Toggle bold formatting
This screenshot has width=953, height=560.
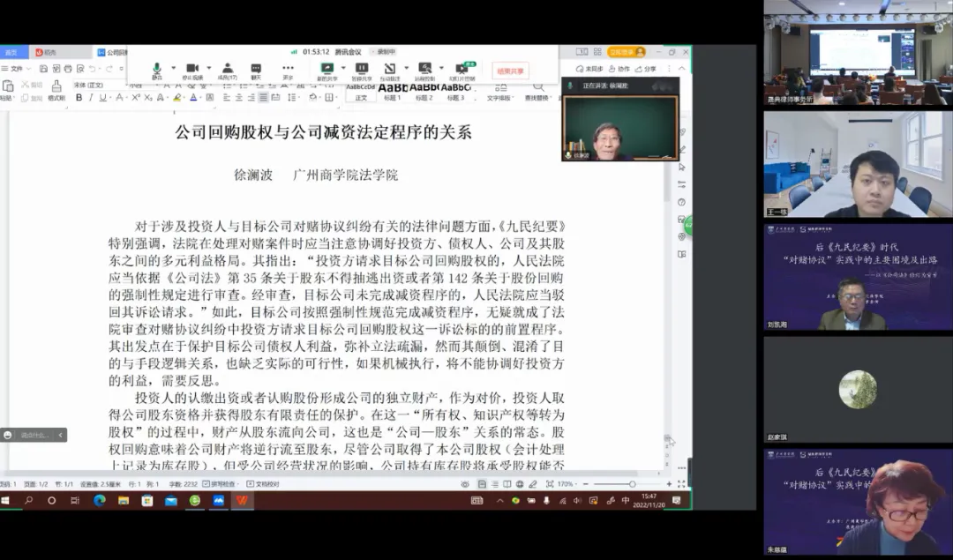pos(79,97)
